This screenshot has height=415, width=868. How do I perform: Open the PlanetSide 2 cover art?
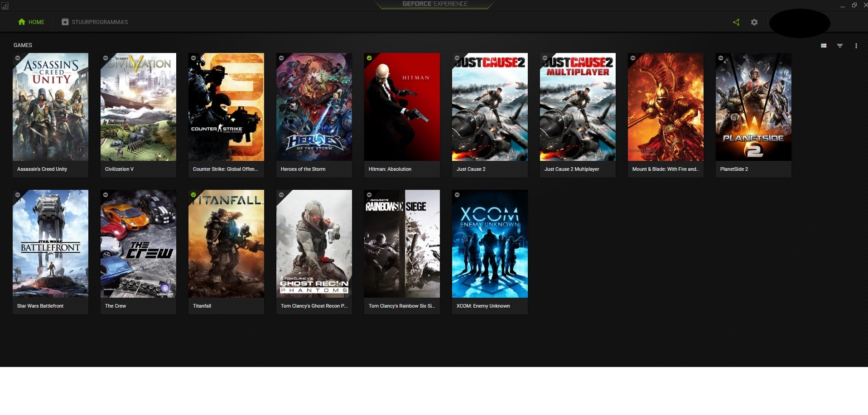pyautogui.click(x=753, y=107)
